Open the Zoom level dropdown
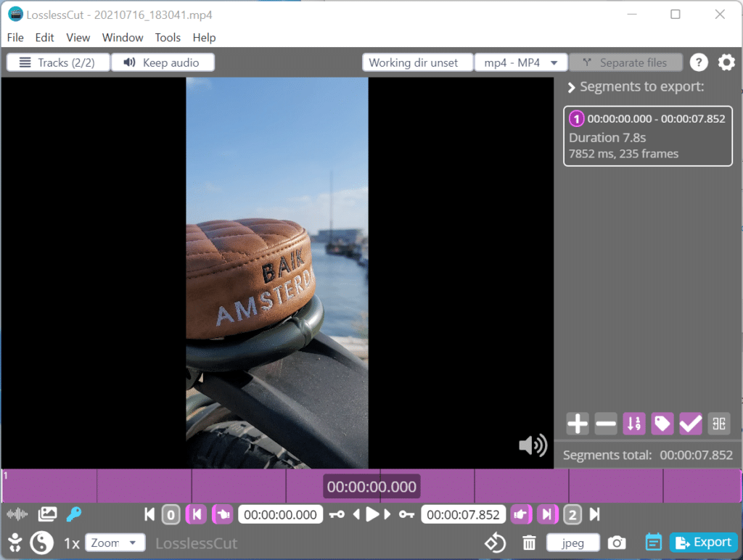The height and width of the screenshot is (560, 743). (x=114, y=543)
